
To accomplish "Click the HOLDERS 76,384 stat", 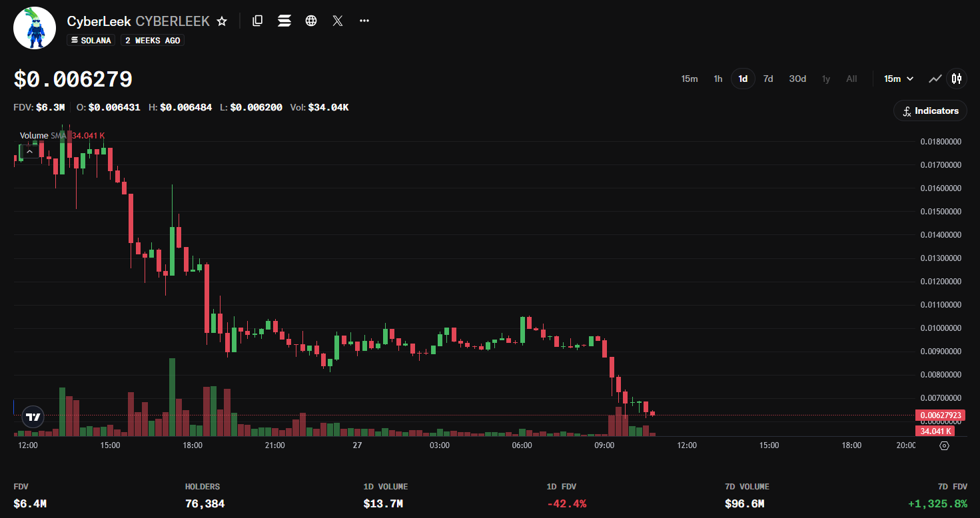I will click(205, 496).
